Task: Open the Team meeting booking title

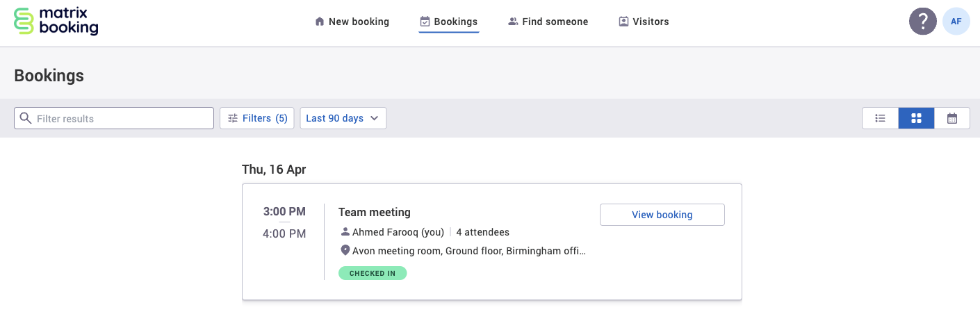Action: click(375, 212)
